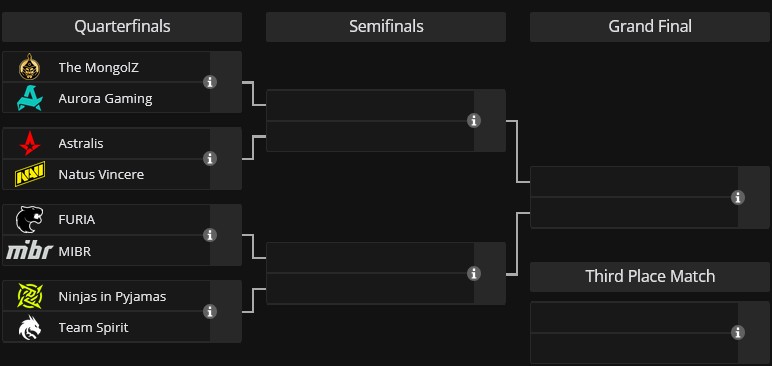
Task: Open the Grand Final match info
Action: [x=738, y=197]
